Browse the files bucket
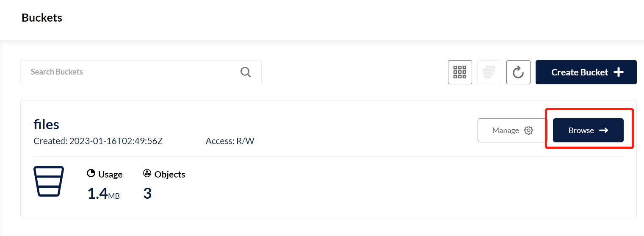The width and height of the screenshot is (644, 236). [x=588, y=130]
